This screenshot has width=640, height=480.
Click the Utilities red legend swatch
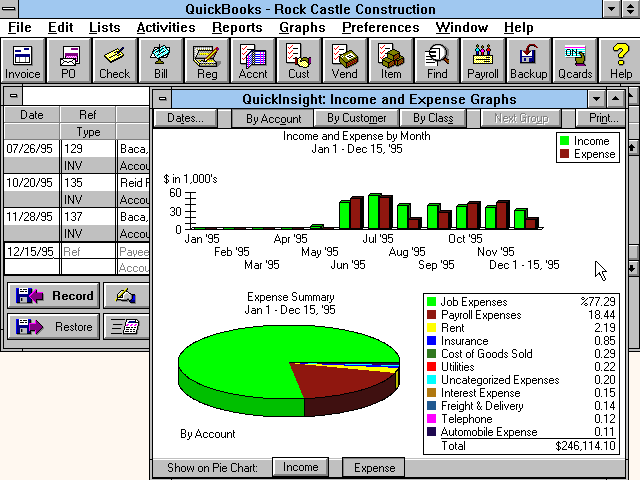point(431,367)
